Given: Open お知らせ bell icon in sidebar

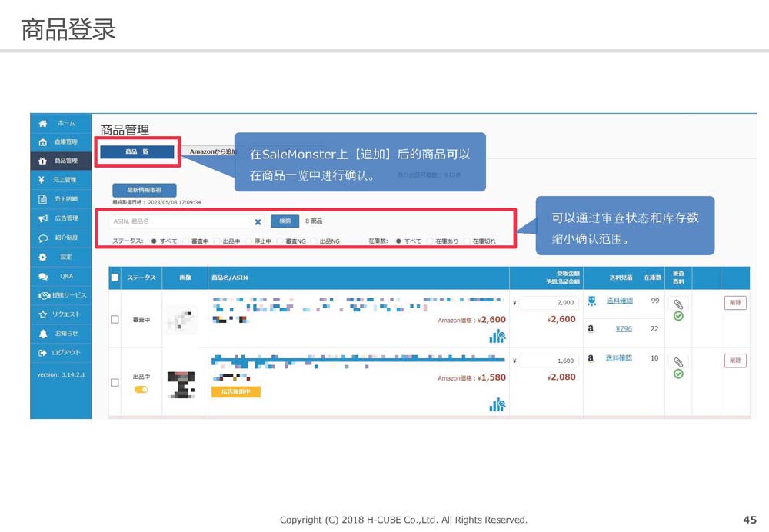Looking at the screenshot, I should coord(43,334).
